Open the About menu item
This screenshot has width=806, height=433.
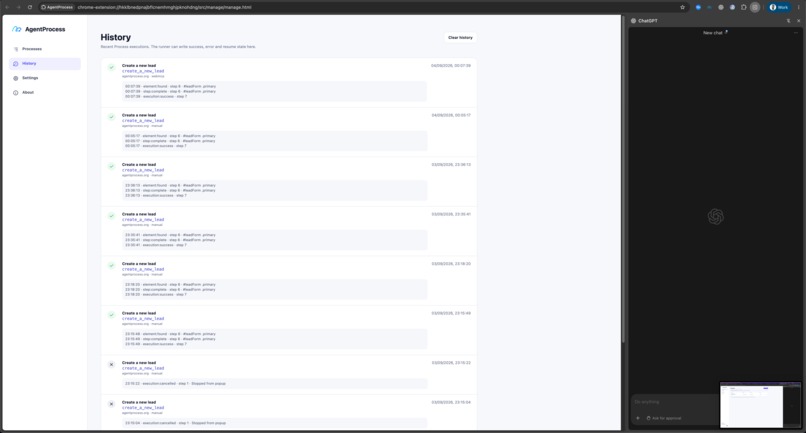tap(45, 93)
